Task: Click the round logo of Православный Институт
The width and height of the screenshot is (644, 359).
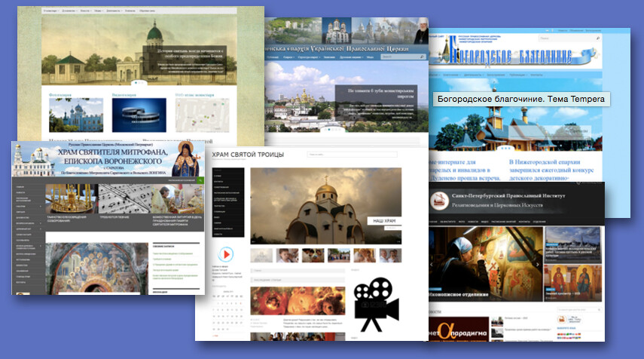Action: [437, 201]
